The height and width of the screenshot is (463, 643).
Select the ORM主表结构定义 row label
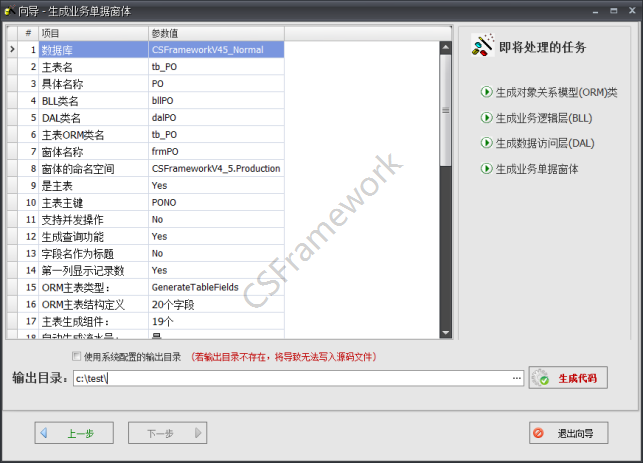tap(83, 305)
